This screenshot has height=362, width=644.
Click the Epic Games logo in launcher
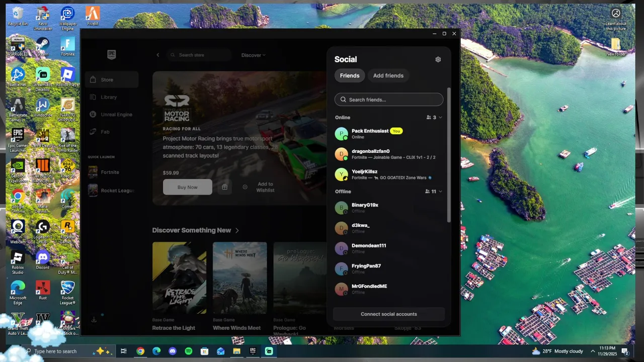click(112, 55)
